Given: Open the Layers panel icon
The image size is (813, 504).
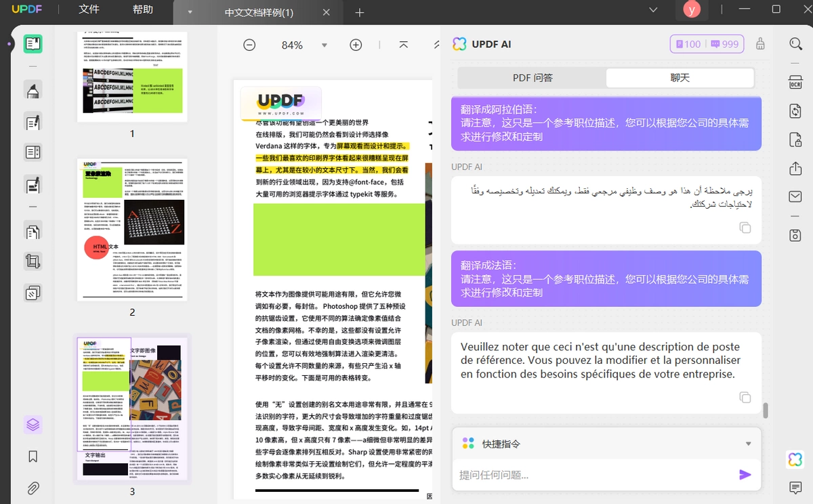Looking at the screenshot, I should tap(33, 425).
